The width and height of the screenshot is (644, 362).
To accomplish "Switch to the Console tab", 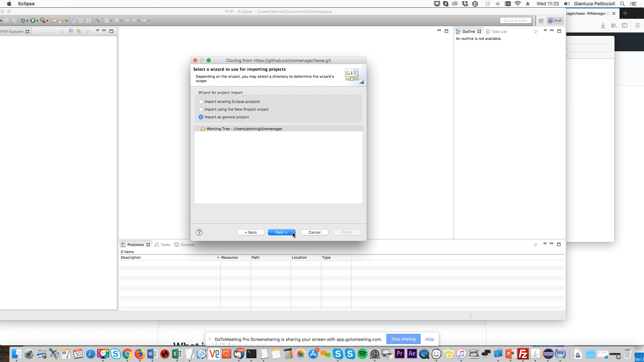I will [x=187, y=245].
